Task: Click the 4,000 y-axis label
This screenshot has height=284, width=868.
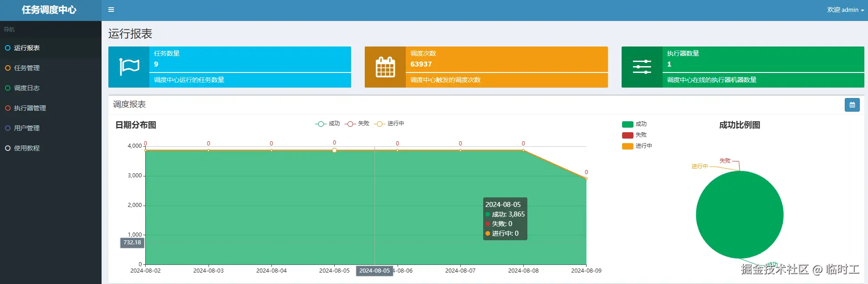Action: tap(134, 146)
